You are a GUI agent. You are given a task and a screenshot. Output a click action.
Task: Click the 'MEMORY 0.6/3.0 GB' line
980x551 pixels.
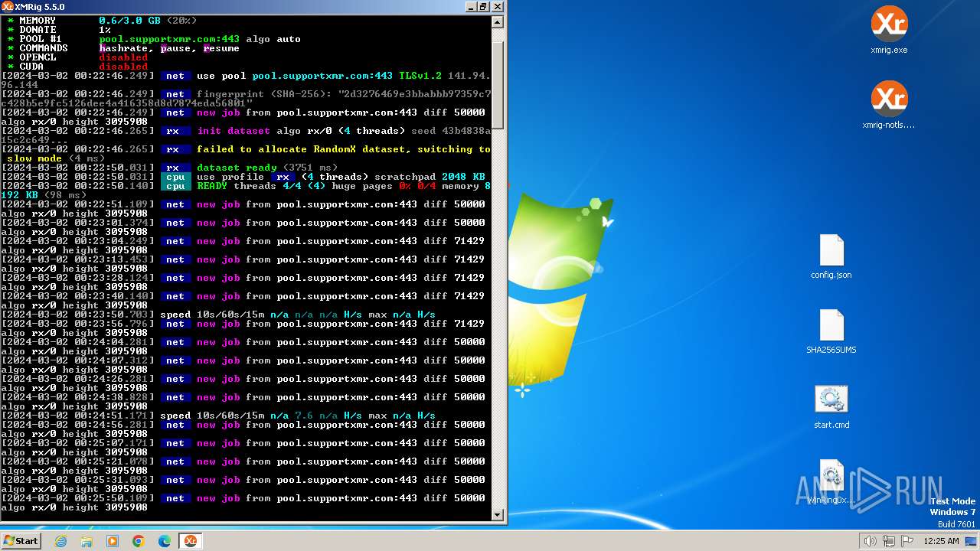pyautogui.click(x=102, y=21)
